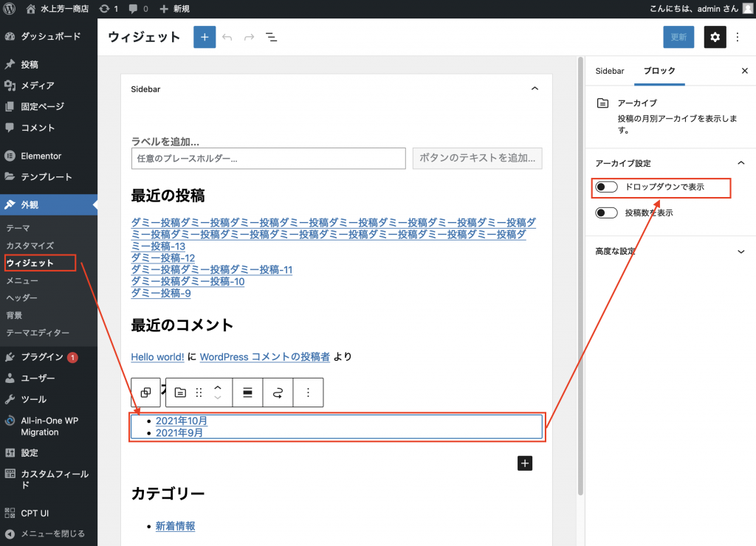This screenshot has width=756, height=546.
Task: Click the blue block inserter plus button
Action: tap(205, 37)
